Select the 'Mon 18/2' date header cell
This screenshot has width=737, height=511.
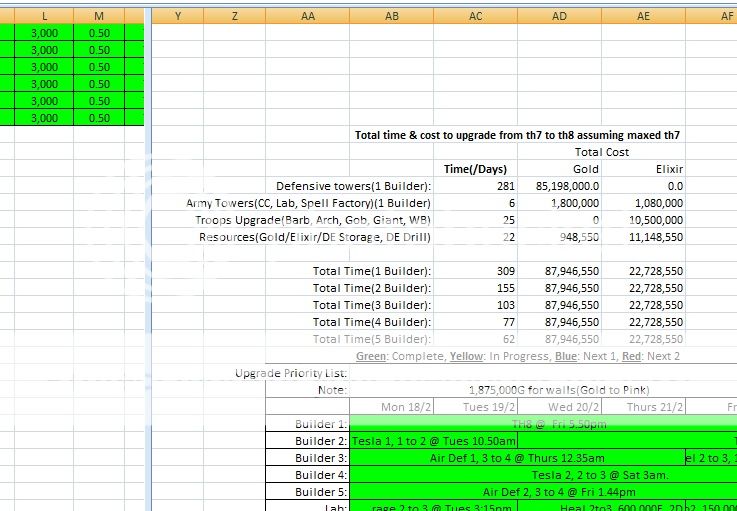(391, 407)
